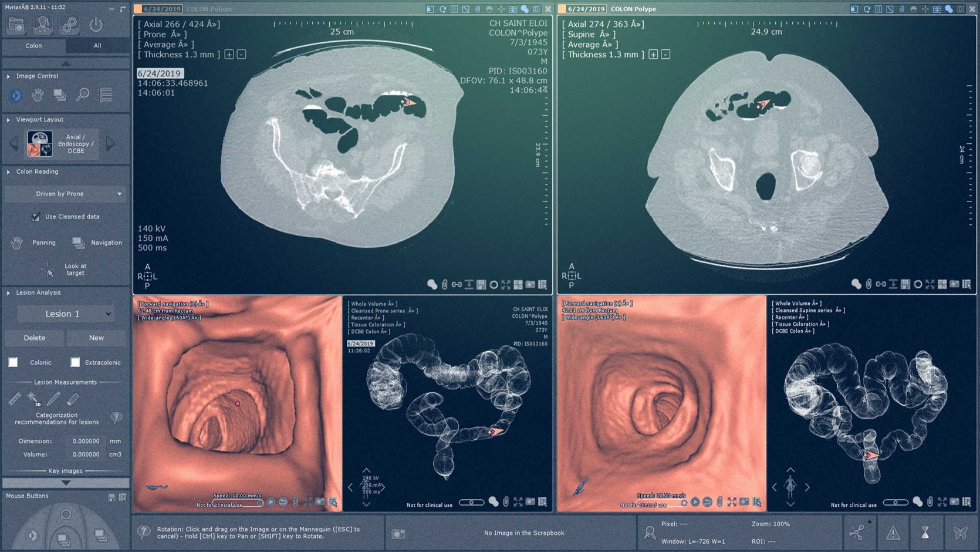Collapse the Lesion Analysis section
The height and width of the screenshot is (552, 980).
pyautogui.click(x=8, y=292)
